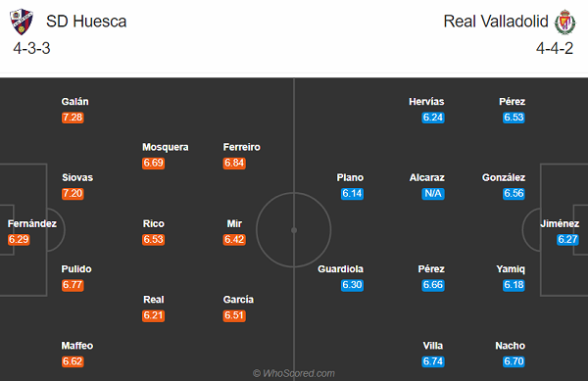Select Ferreiro's 6.84 rating badge

pyautogui.click(x=234, y=163)
